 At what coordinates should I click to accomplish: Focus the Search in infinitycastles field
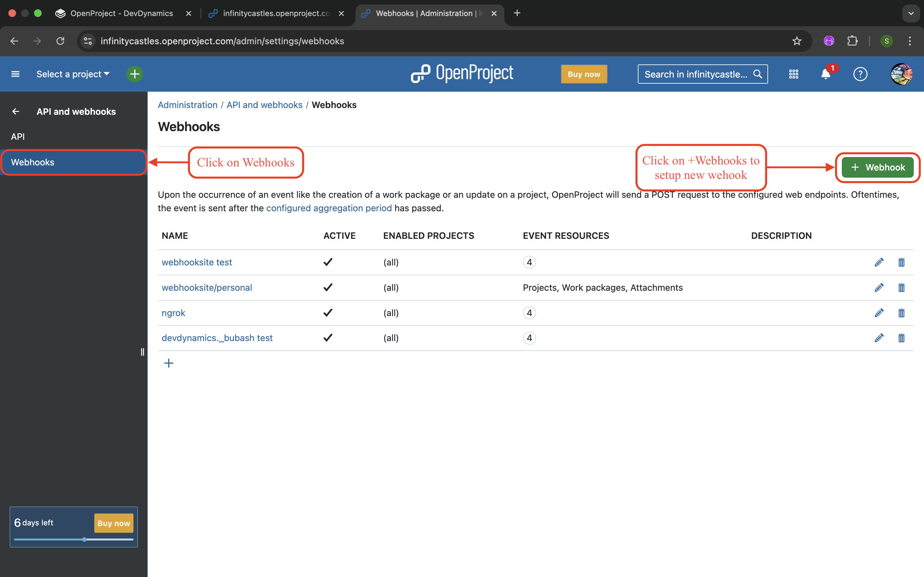[x=696, y=74]
